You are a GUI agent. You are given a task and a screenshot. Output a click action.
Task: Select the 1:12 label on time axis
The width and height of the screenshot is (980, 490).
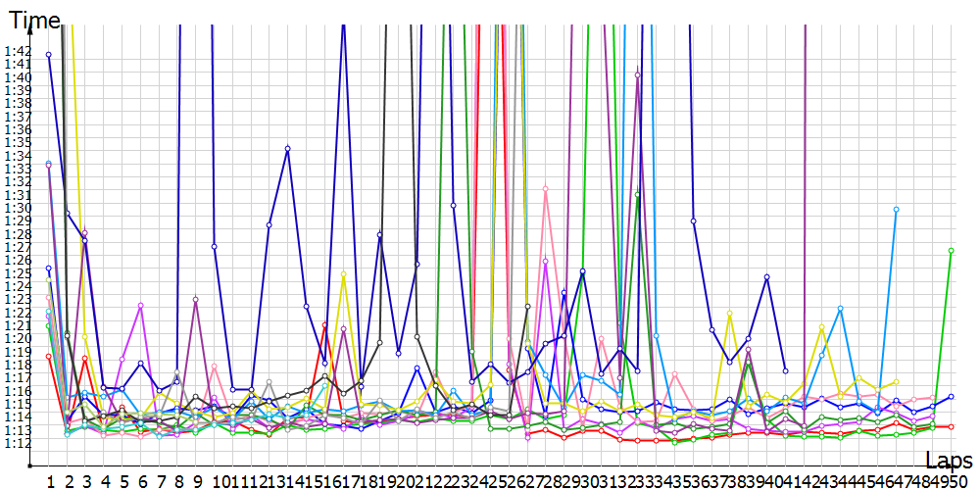[x=16, y=443]
